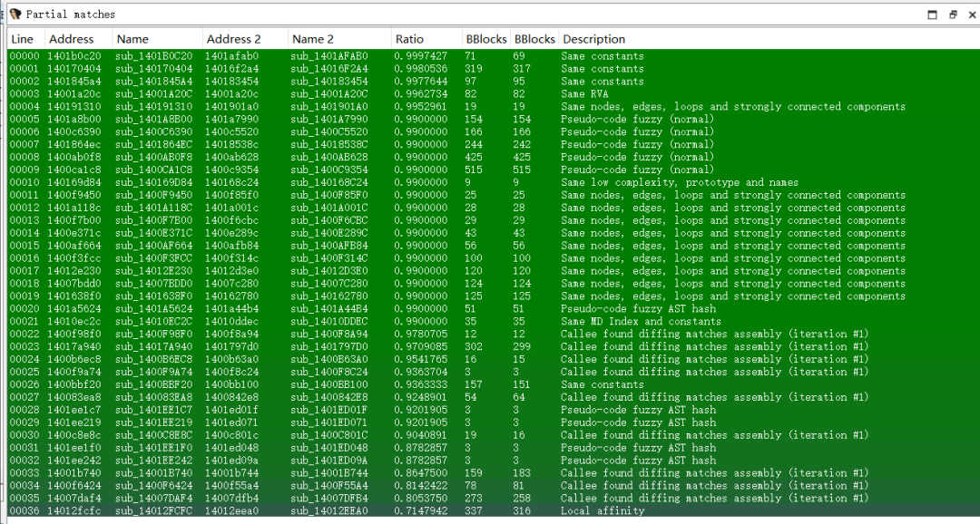The height and width of the screenshot is (524, 980).
Task: Select row 00005 line number
Action: tap(24, 120)
